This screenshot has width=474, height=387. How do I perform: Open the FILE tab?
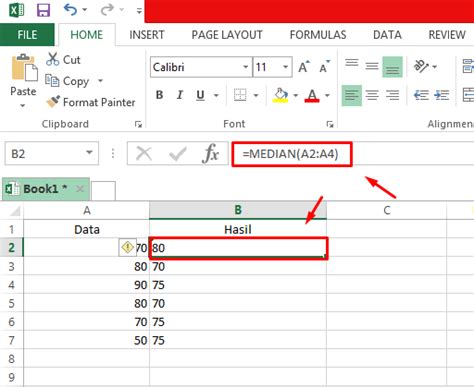27,35
